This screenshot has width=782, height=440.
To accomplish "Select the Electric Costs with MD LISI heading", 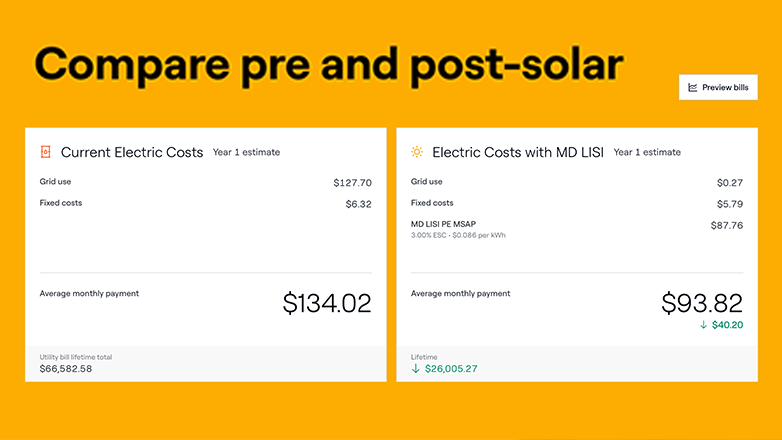I will [x=518, y=152].
